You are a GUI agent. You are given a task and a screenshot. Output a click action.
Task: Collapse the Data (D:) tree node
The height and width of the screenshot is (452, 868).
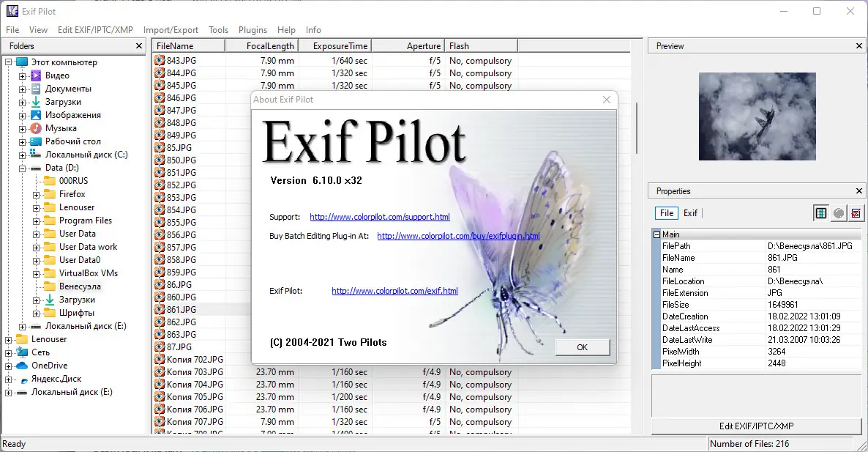tap(23, 168)
